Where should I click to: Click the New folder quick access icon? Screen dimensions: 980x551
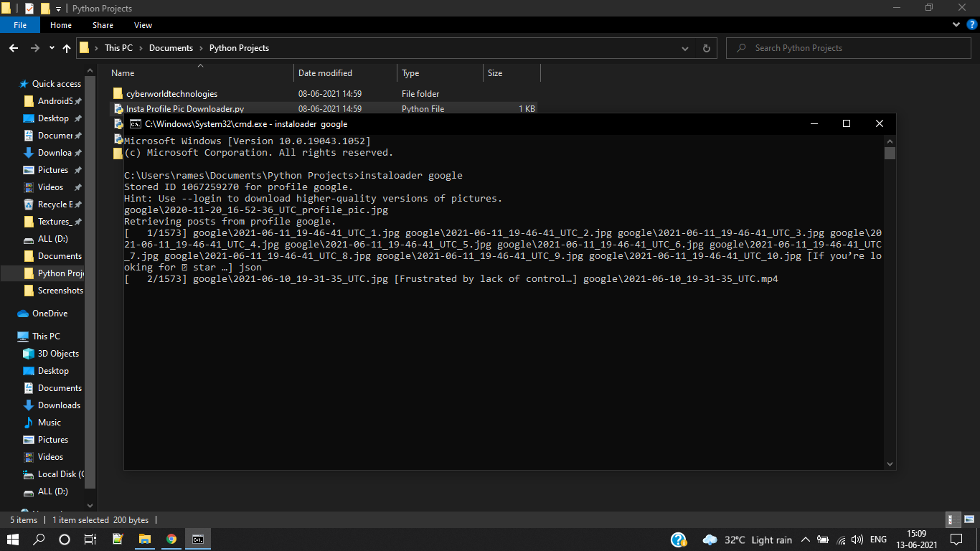click(45, 9)
